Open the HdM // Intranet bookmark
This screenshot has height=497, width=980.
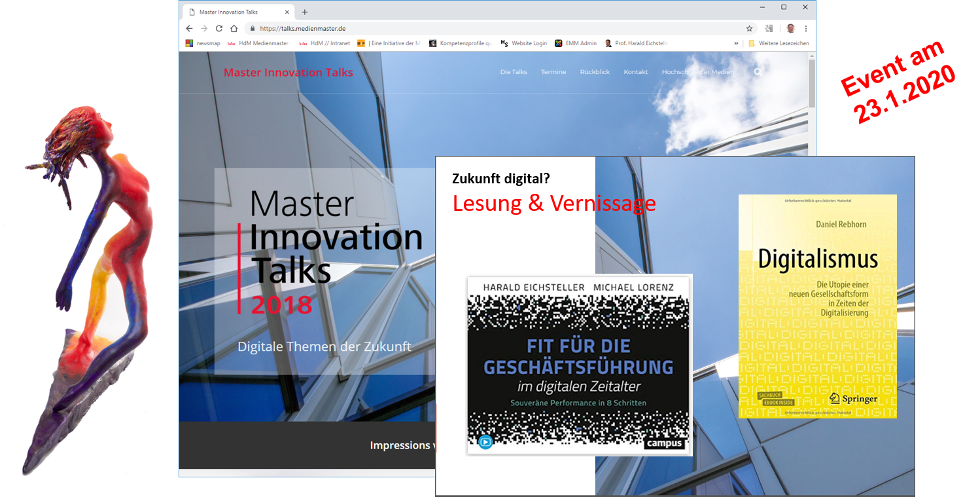tap(324, 43)
